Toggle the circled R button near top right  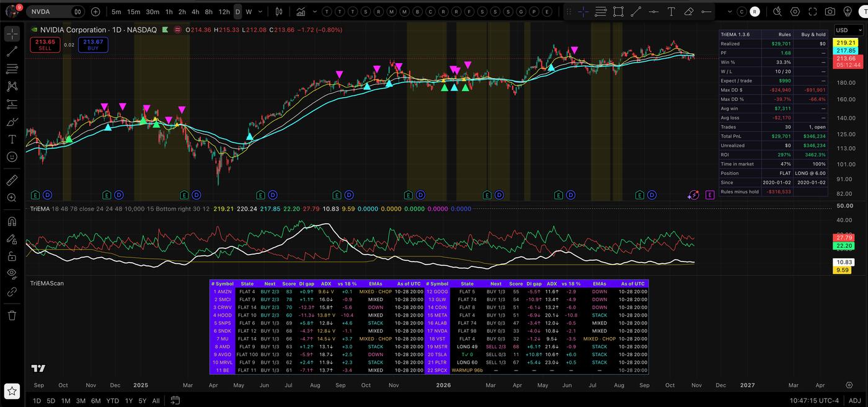pyautogui.click(x=754, y=11)
